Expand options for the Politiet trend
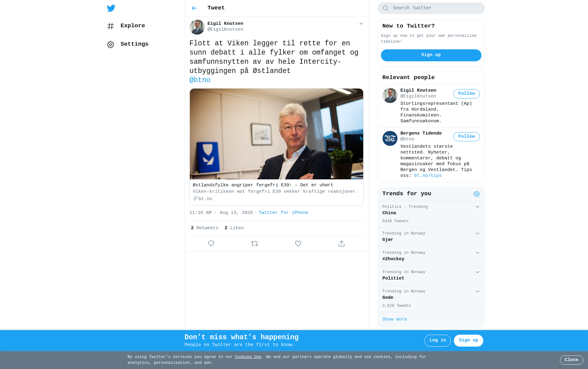588x369 pixels. (x=477, y=272)
